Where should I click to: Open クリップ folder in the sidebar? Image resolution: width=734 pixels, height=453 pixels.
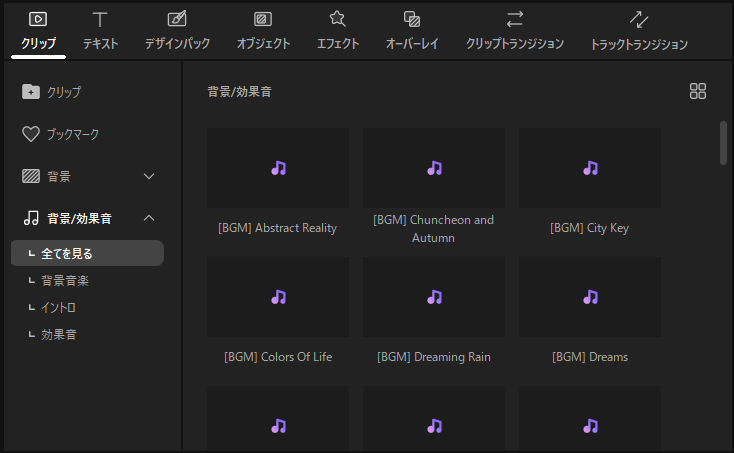(52, 92)
